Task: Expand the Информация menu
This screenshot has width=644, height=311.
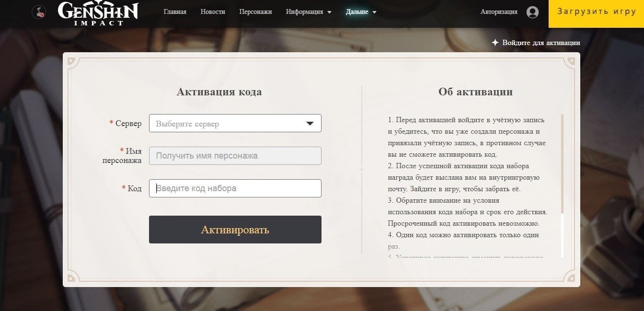Action: click(x=309, y=12)
